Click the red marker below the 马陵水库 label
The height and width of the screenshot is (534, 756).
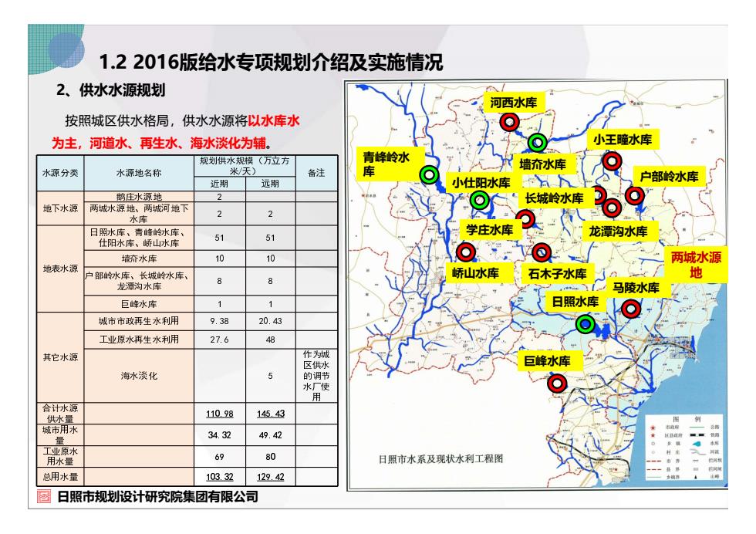pos(631,309)
